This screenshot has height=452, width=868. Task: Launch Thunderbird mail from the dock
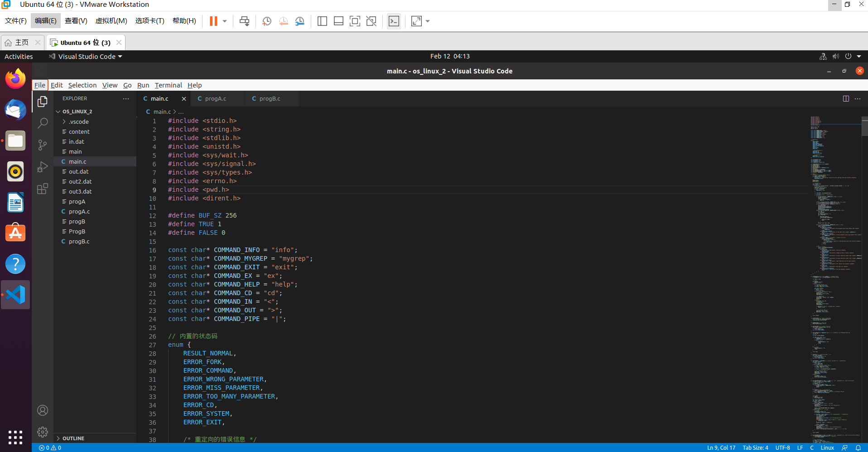click(15, 110)
